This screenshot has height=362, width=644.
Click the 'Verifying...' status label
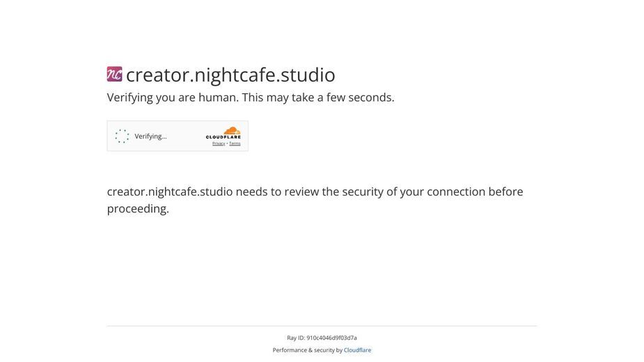tap(151, 136)
